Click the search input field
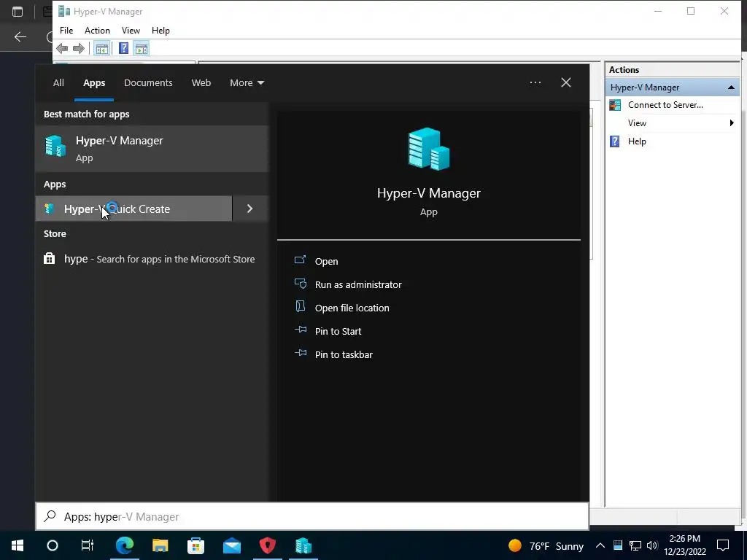This screenshot has height=560, width=747. tap(312, 517)
